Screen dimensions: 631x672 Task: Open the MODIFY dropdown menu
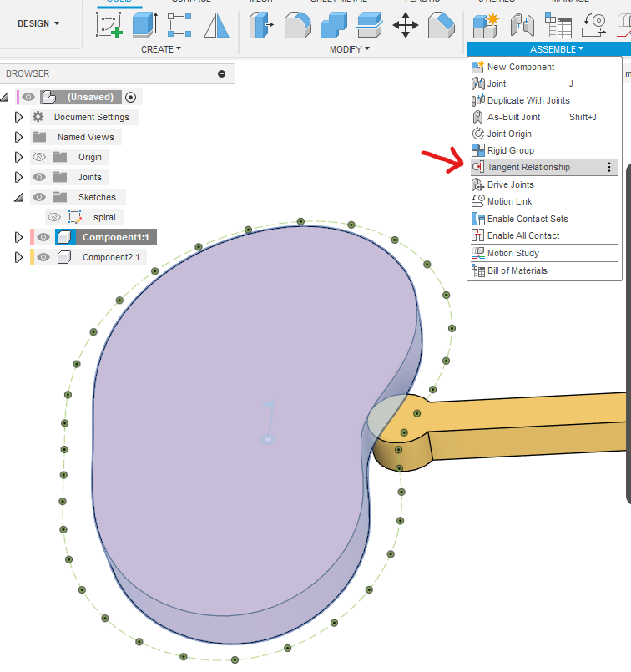[349, 49]
